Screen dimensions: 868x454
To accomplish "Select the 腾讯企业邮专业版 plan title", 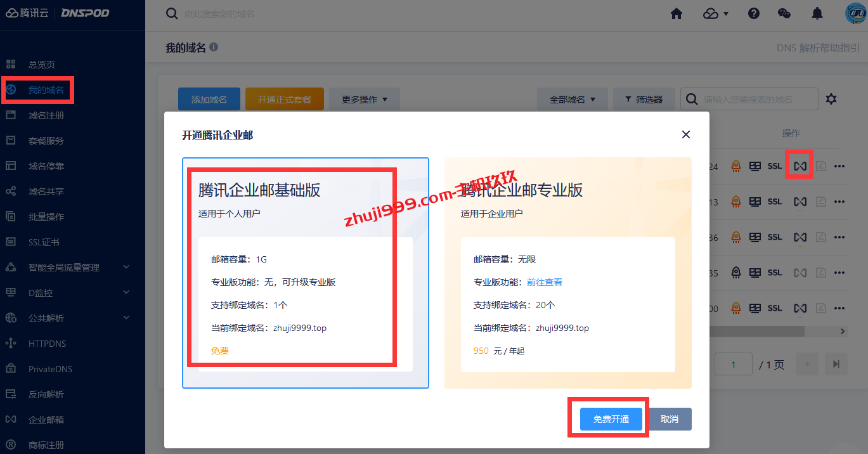I will (522, 190).
